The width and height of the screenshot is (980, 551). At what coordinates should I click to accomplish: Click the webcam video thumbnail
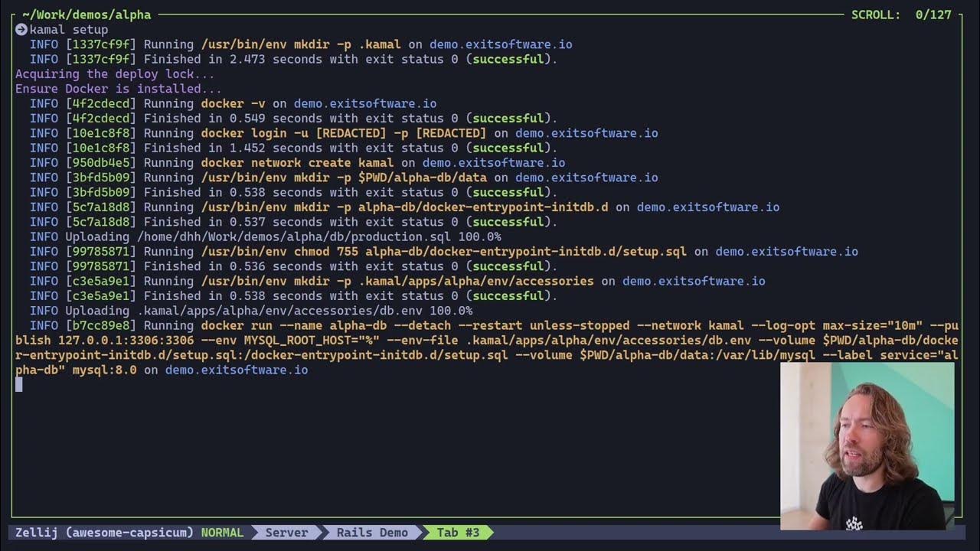[x=867, y=446]
